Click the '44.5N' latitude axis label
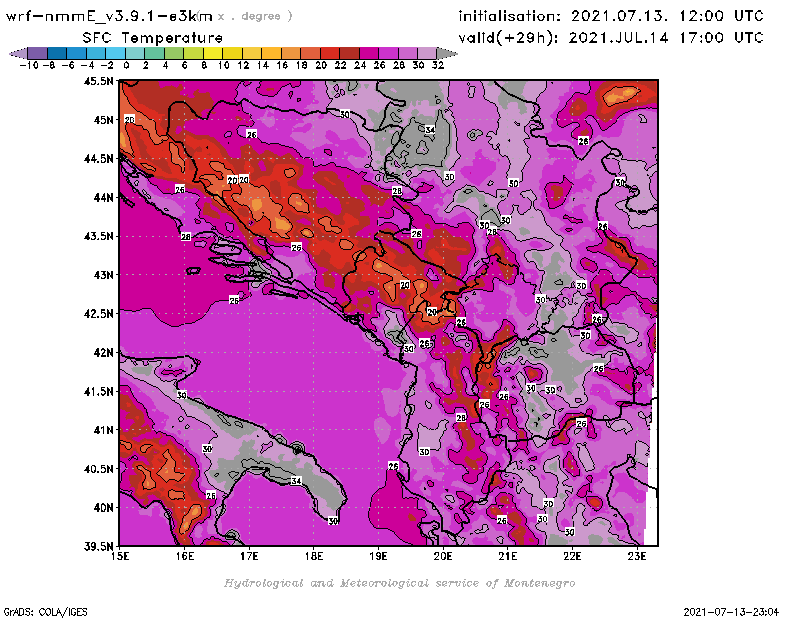 [x=98, y=159]
